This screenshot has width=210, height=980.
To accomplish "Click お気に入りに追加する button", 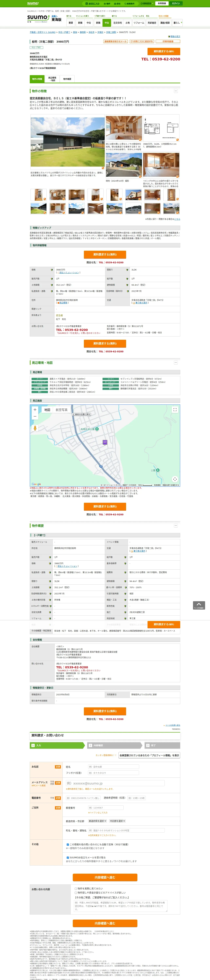I will pos(141,41).
